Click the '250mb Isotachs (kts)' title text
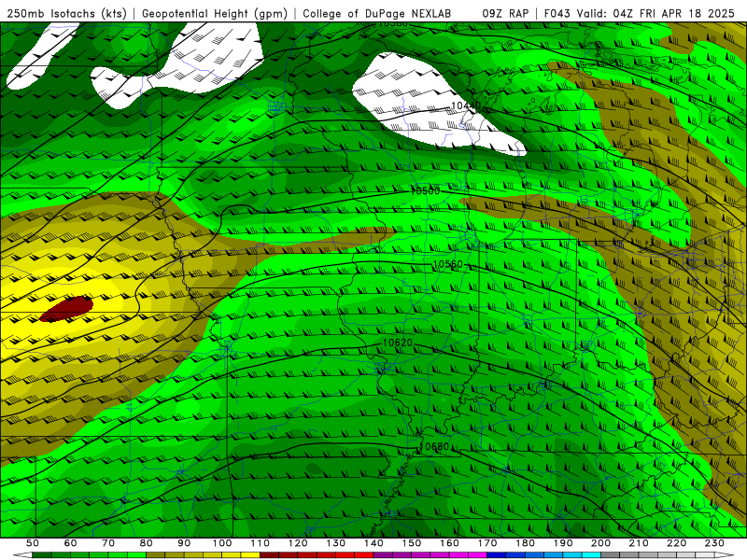Screen dimensions: 747x560 click(x=66, y=13)
